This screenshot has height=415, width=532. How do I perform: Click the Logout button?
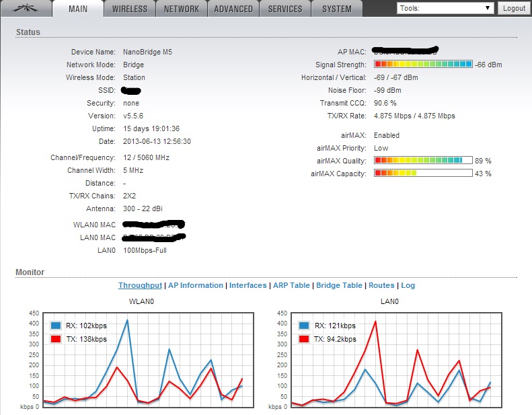click(x=514, y=8)
